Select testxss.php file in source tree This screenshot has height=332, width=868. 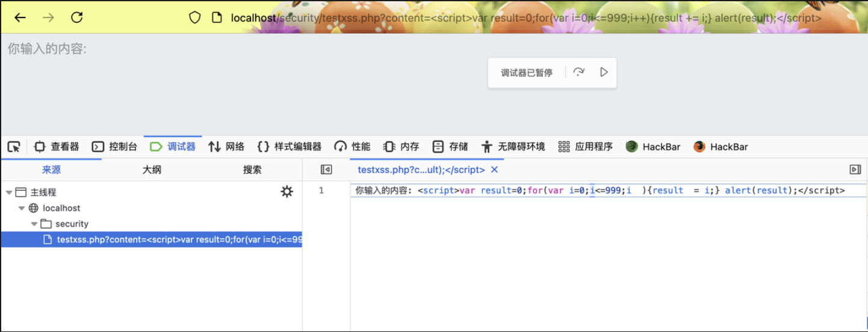pyautogui.click(x=151, y=239)
